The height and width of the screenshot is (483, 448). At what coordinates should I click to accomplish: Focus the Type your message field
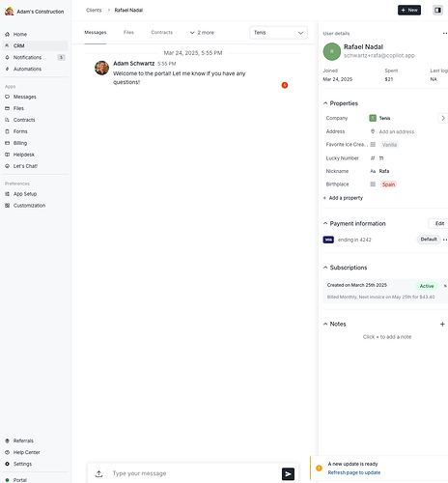tap(193, 473)
